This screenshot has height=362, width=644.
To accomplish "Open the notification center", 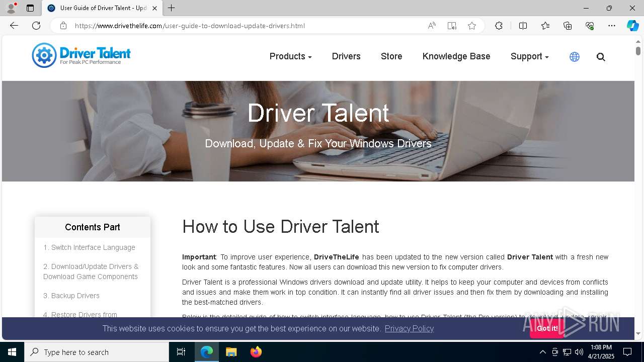I will (627, 352).
